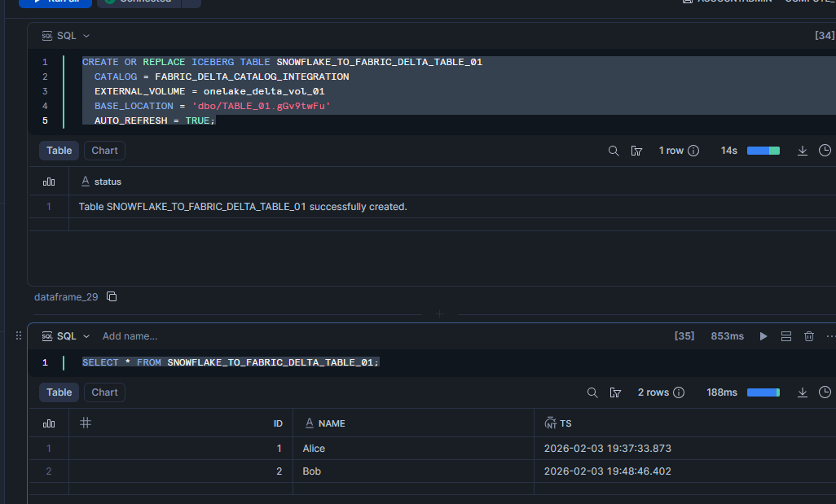Grab the drag handle of the SELECT cell

coord(19,335)
